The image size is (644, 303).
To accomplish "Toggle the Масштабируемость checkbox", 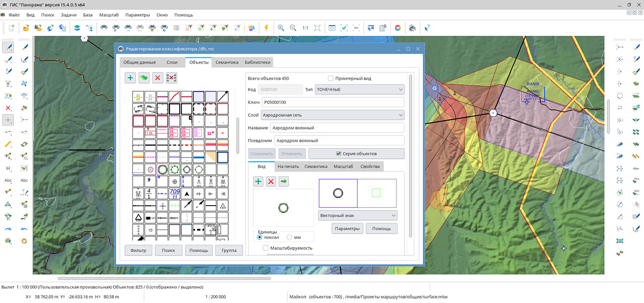I will [266, 248].
